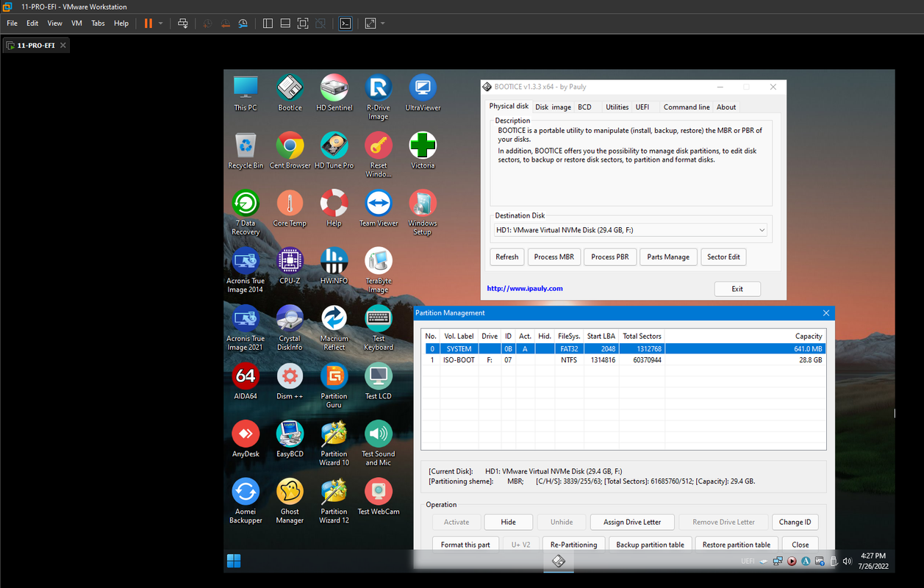Click Backup partition table button

point(651,545)
